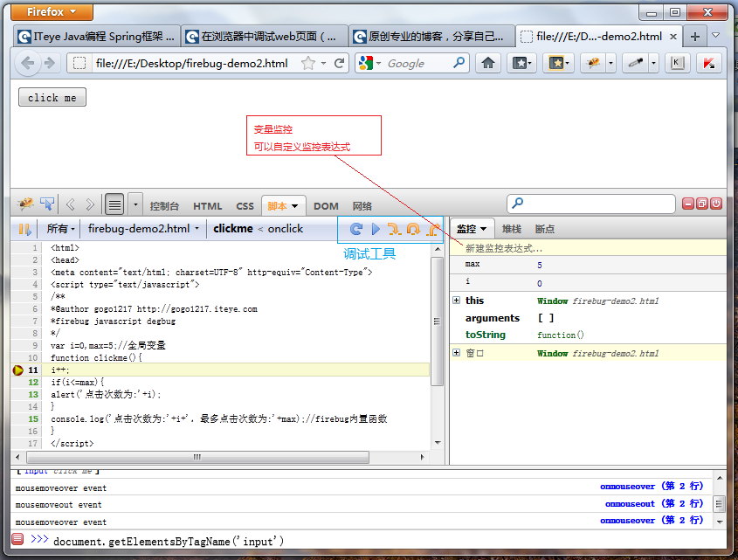The width and height of the screenshot is (738, 560).
Task: Click the Step Out icon
Action: [x=431, y=228]
